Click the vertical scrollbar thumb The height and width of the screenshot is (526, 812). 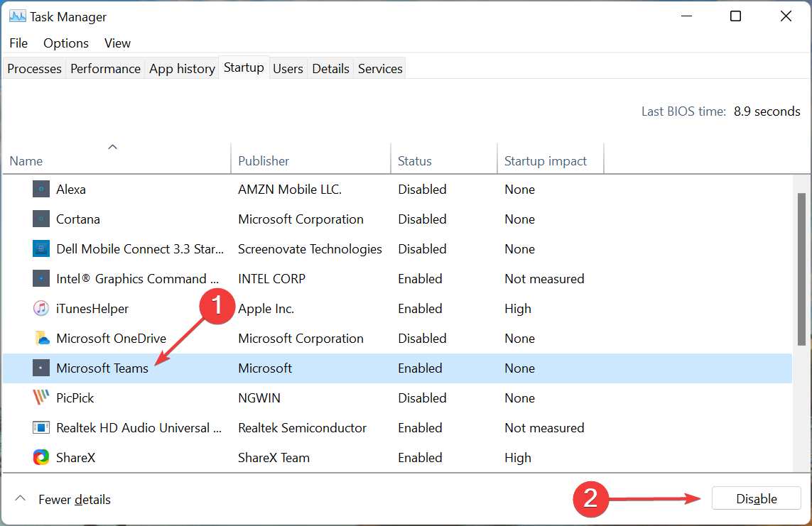(801, 269)
